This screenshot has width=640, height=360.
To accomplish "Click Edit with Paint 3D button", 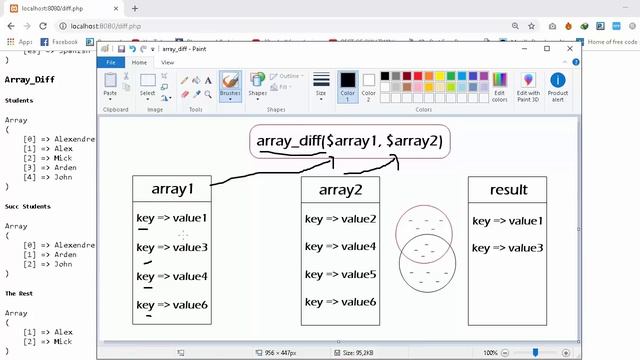I will (x=528, y=87).
